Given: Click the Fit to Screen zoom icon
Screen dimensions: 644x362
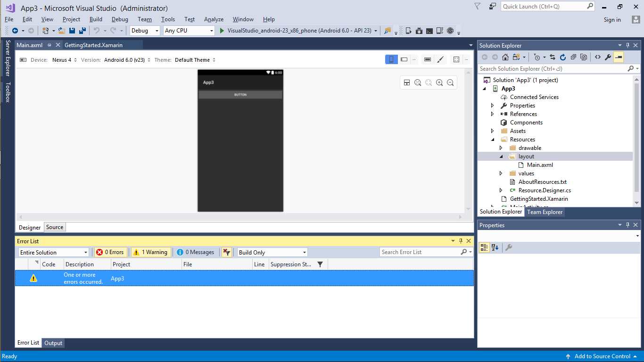Looking at the screenshot, I should 417,82.
